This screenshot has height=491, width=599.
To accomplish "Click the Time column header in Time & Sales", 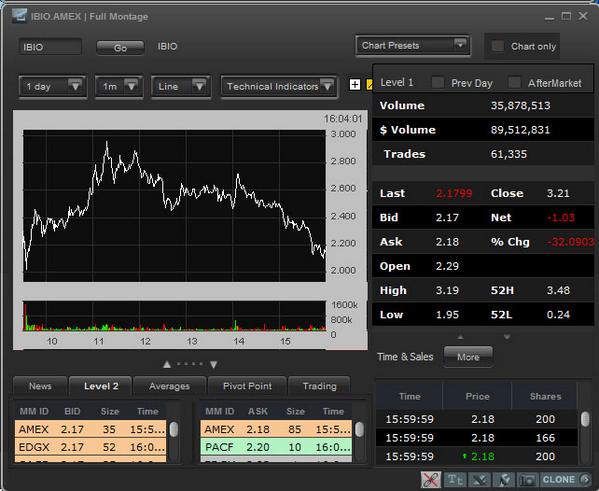I will click(410, 396).
